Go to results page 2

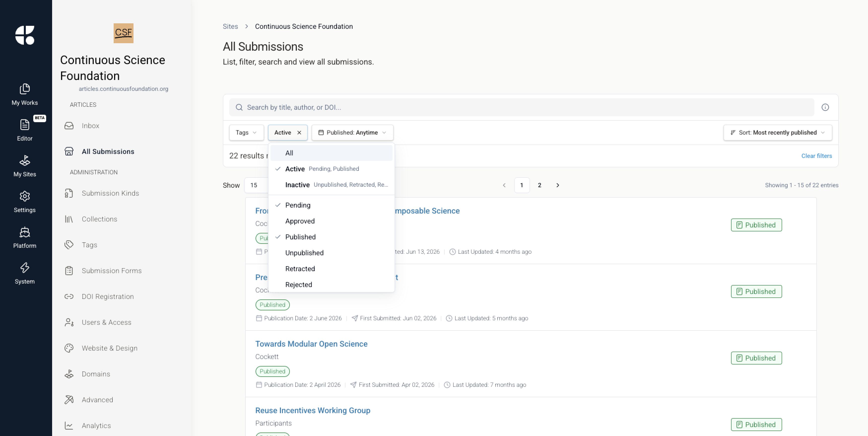(539, 185)
